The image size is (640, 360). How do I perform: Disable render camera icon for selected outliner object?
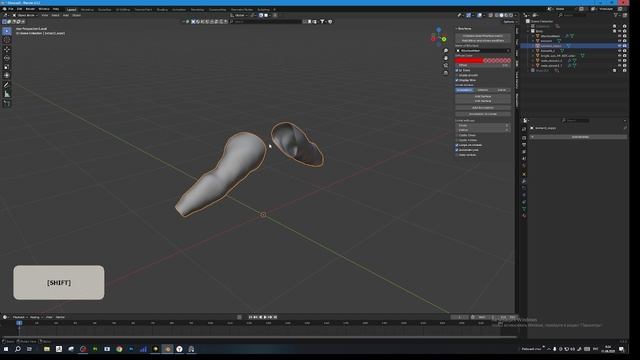click(624, 46)
